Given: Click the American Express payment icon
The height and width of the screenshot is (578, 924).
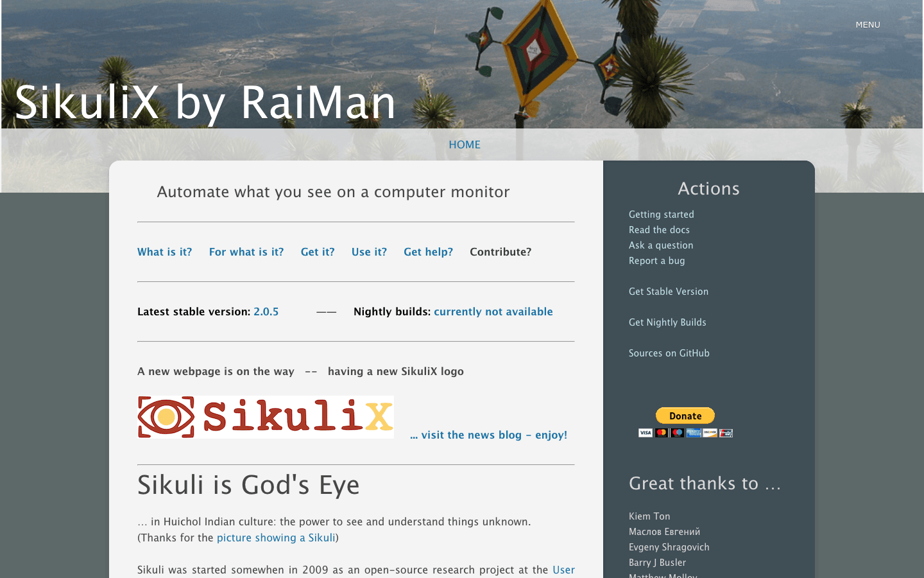Looking at the screenshot, I should point(694,432).
